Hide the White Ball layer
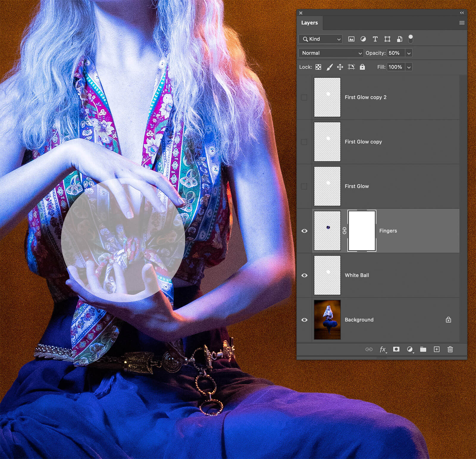This screenshot has width=476, height=459. pyautogui.click(x=304, y=275)
